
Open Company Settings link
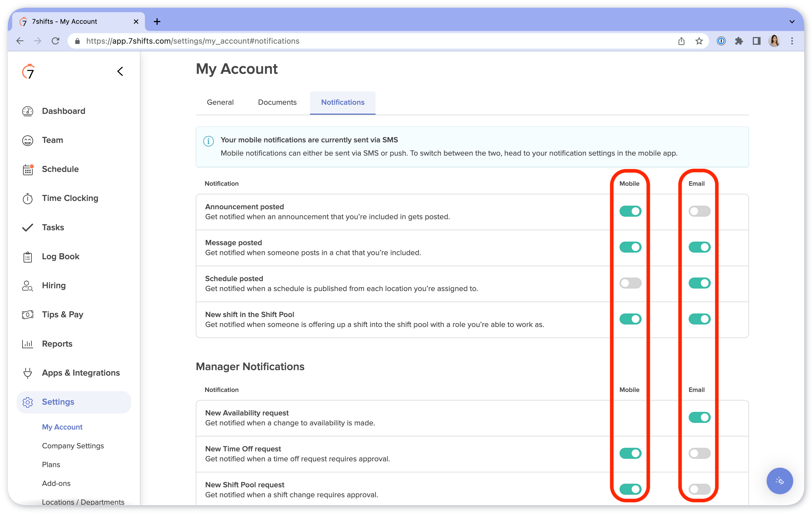[x=73, y=446]
